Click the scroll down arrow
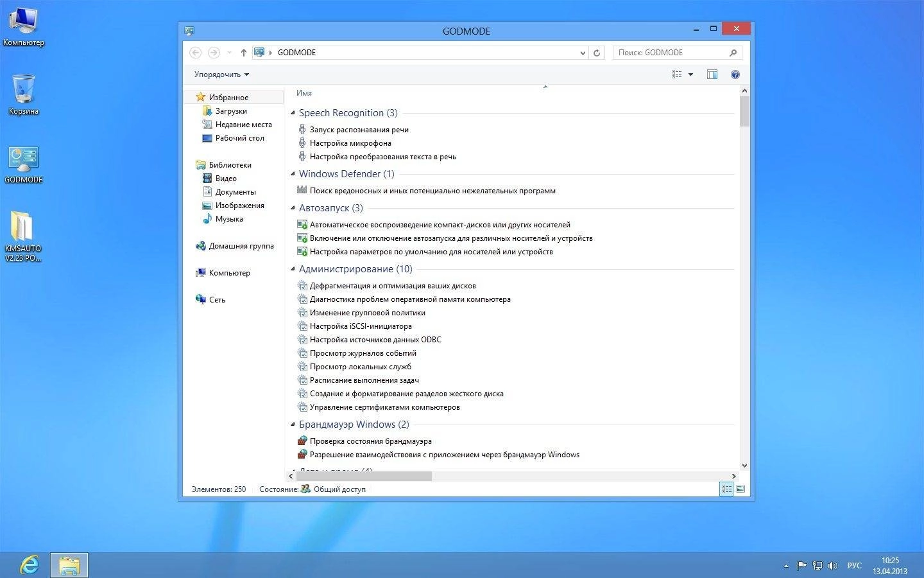Viewport: 924px width, 578px height. [x=744, y=466]
